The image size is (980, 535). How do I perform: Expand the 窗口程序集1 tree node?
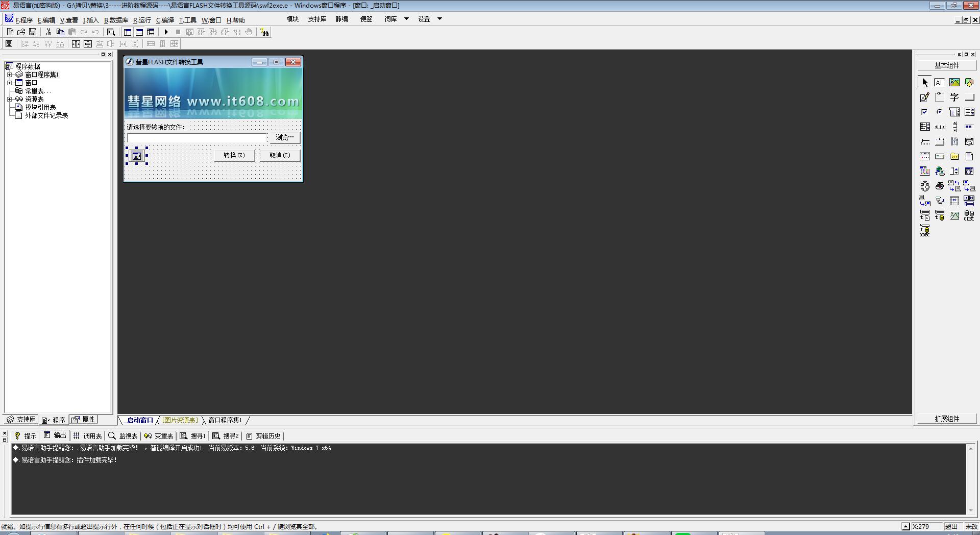(9, 75)
